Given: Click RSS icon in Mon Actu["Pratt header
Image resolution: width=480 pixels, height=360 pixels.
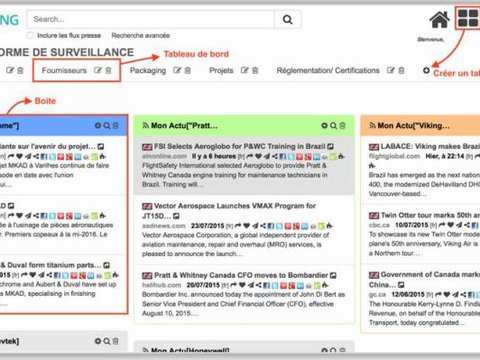Looking at the screenshot, I should pyautogui.click(x=146, y=125).
